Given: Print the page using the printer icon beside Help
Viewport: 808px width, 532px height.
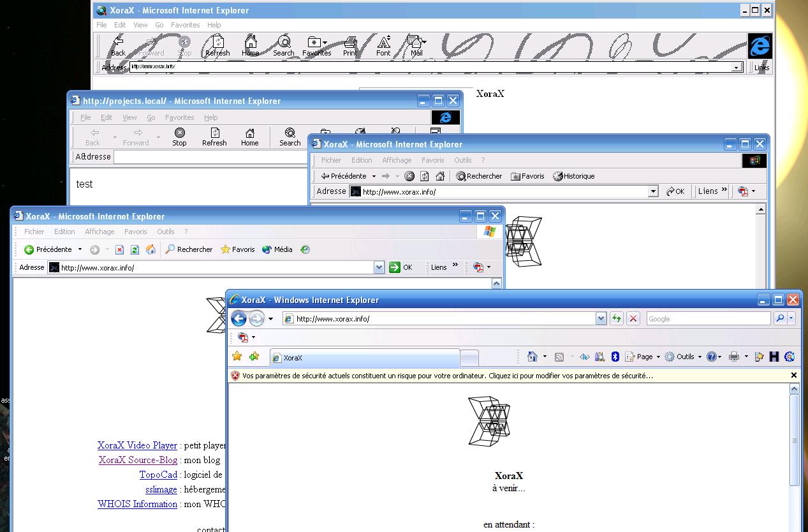Looking at the screenshot, I should tap(734, 357).
